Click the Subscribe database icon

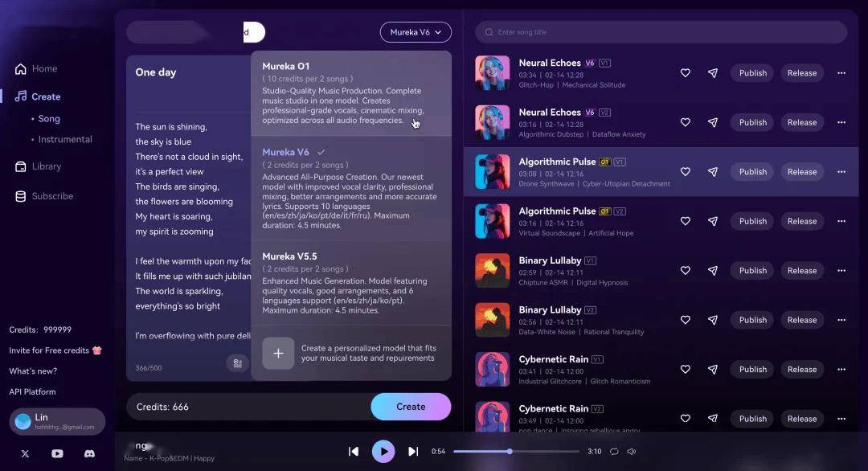tap(20, 196)
